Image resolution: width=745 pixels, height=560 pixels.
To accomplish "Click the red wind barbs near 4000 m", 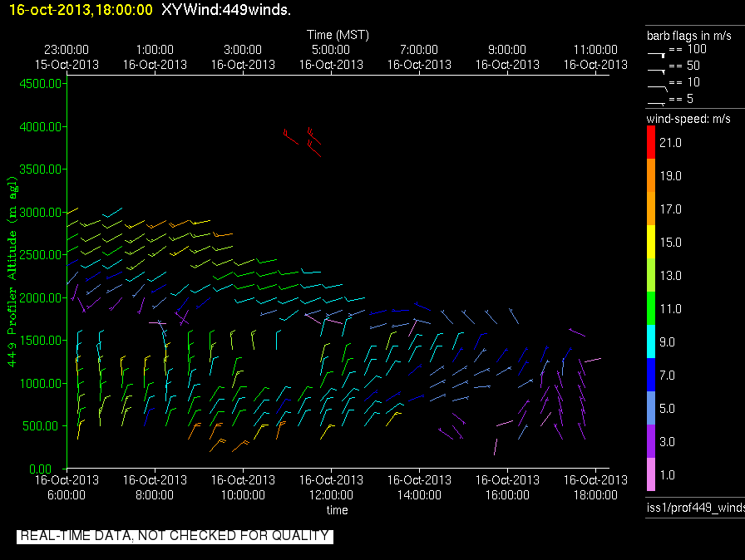I will pos(302,142).
